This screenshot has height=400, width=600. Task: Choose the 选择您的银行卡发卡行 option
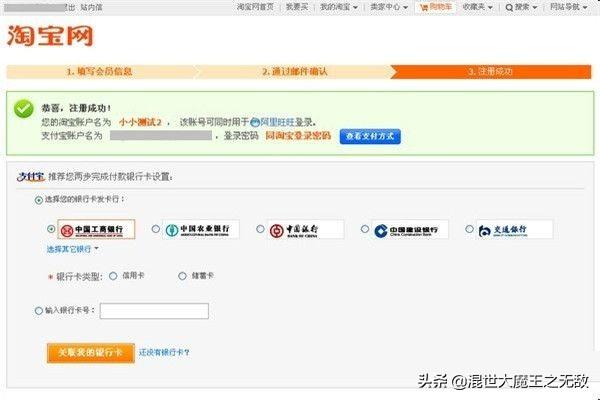[x=39, y=200]
